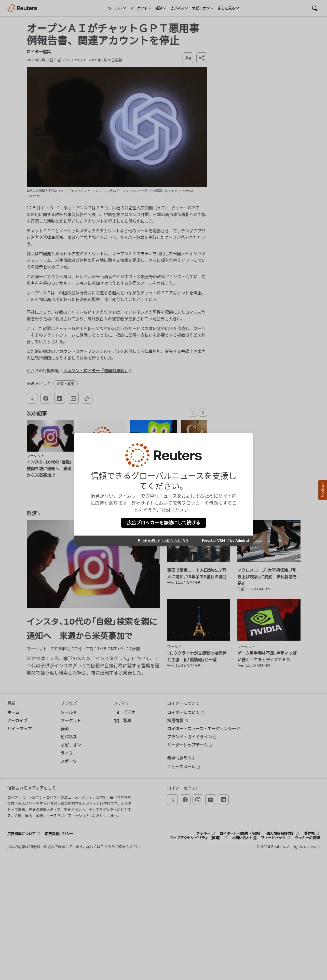The width and height of the screenshot is (327, 980).
Task: Copy article link icon
Action: click(x=87, y=398)
